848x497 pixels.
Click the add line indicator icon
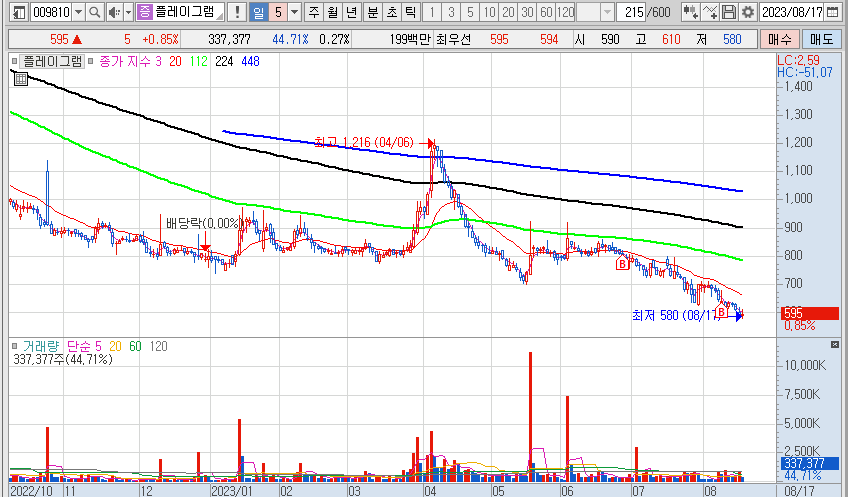tap(710, 12)
